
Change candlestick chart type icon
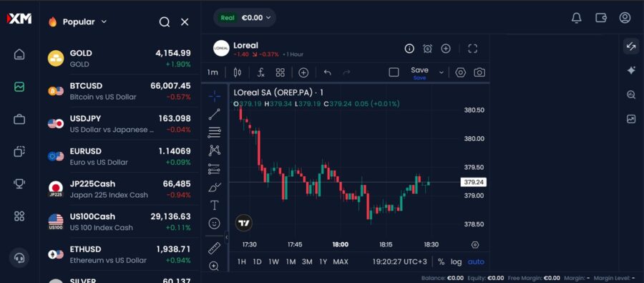click(238, 72)
